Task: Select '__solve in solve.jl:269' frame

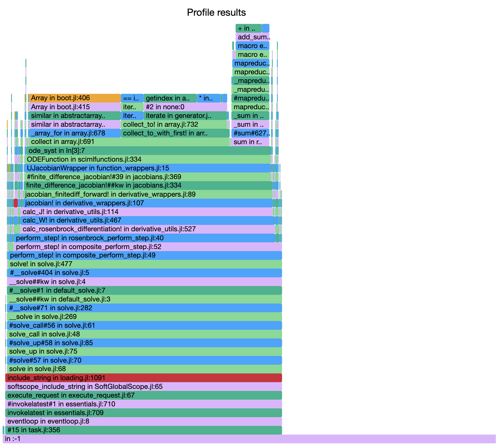Action: 144,317
